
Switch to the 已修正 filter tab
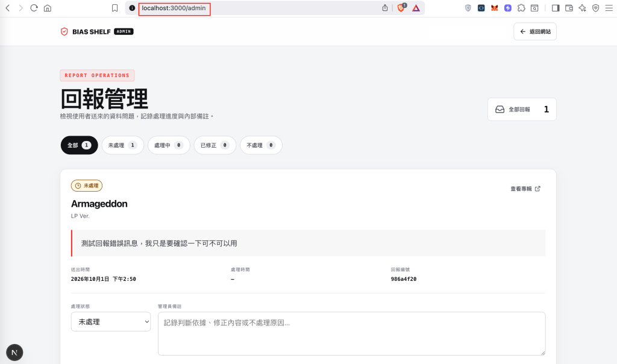215,145
